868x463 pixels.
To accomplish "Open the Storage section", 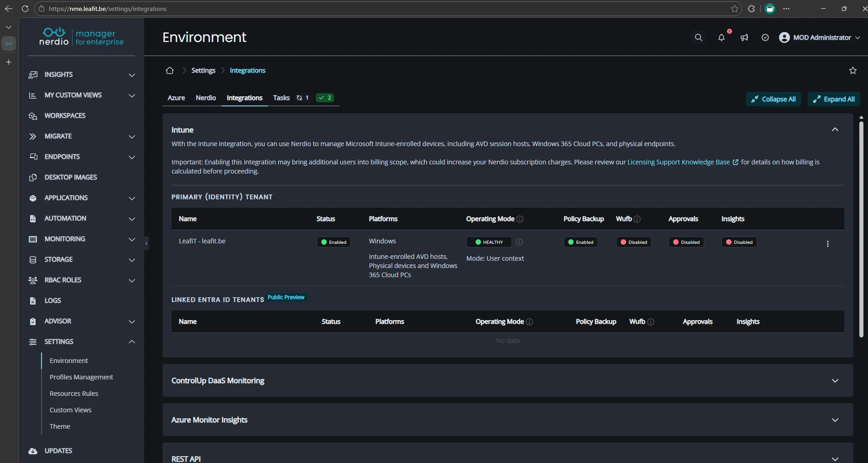I will point(59,259).
